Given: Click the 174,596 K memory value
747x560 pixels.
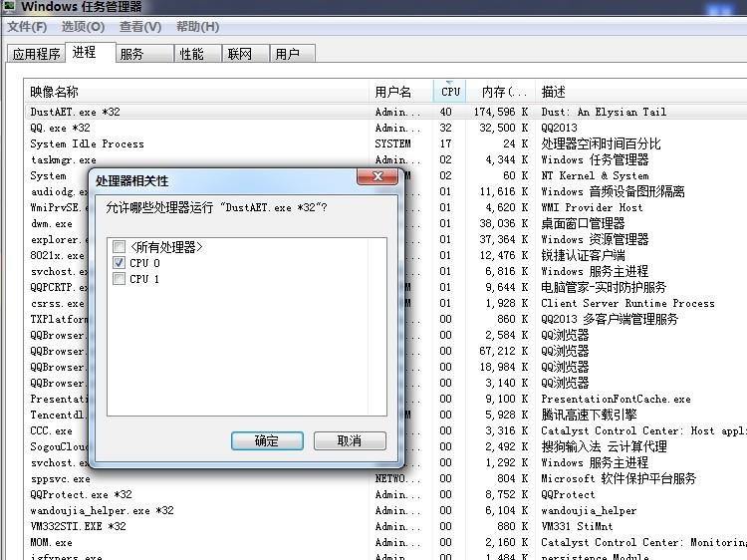Looking at the screenshot, I should coord(501,112).
